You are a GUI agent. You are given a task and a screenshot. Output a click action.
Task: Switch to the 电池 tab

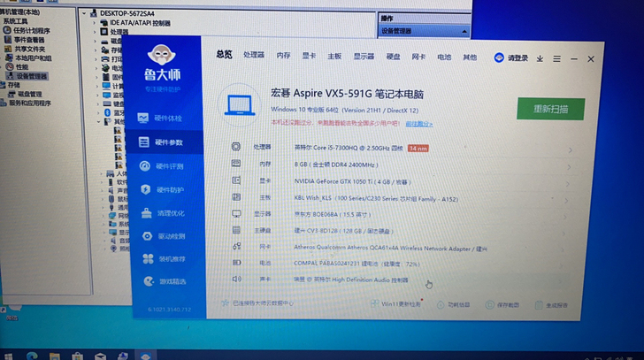coord(444,57)
